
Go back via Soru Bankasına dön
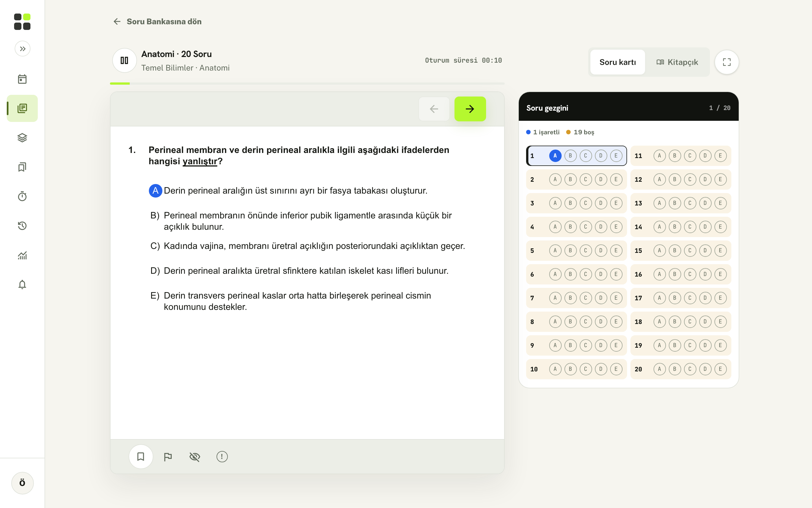[x=157, y=21]
